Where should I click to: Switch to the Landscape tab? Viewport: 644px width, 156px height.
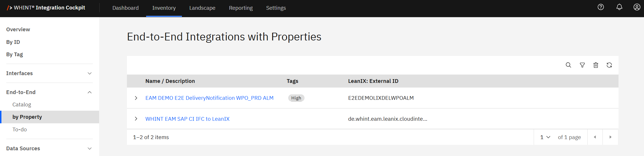click(202, 8)
